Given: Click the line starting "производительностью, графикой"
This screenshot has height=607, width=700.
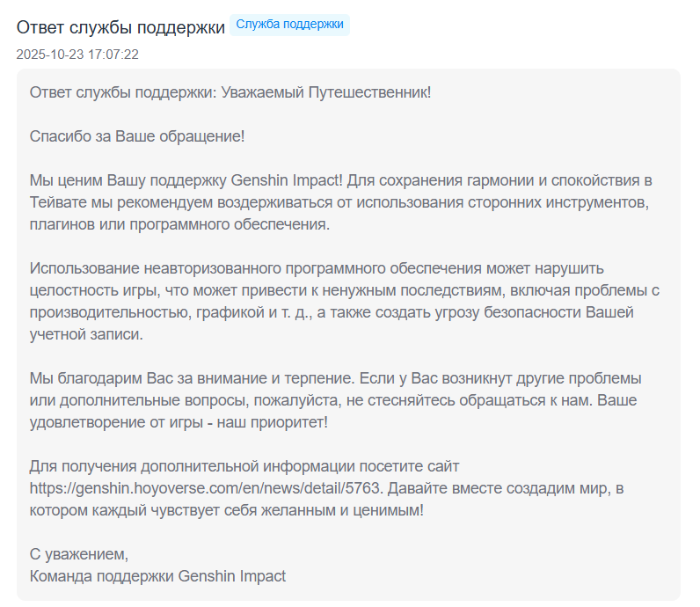Looking at the screenshot, I should [332, 312].
